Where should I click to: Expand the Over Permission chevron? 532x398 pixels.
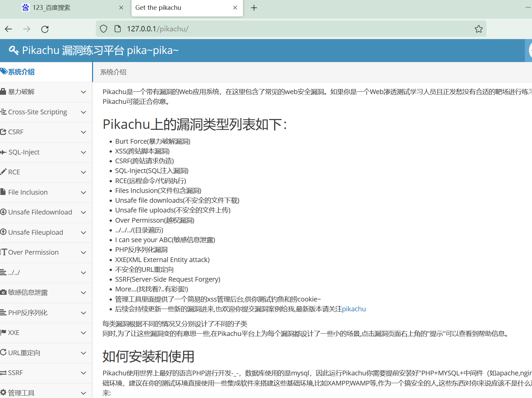[84, 253]
